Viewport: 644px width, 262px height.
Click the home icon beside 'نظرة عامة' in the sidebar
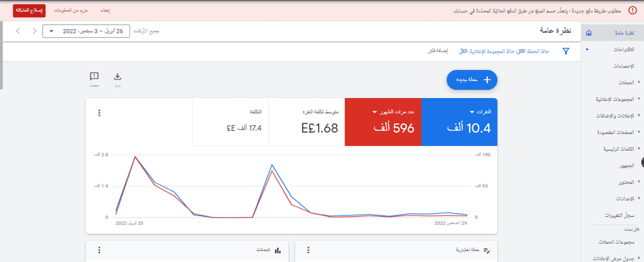pos(589,33)
